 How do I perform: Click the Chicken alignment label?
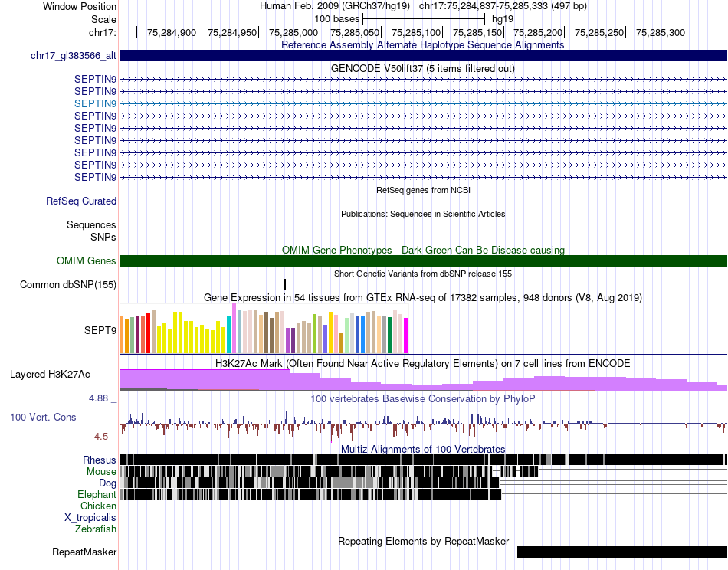[x=98, y=506]
